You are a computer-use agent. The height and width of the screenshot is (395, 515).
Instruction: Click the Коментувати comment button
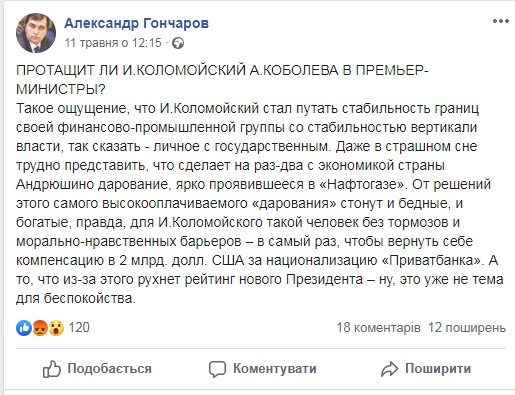coord(263,369)
